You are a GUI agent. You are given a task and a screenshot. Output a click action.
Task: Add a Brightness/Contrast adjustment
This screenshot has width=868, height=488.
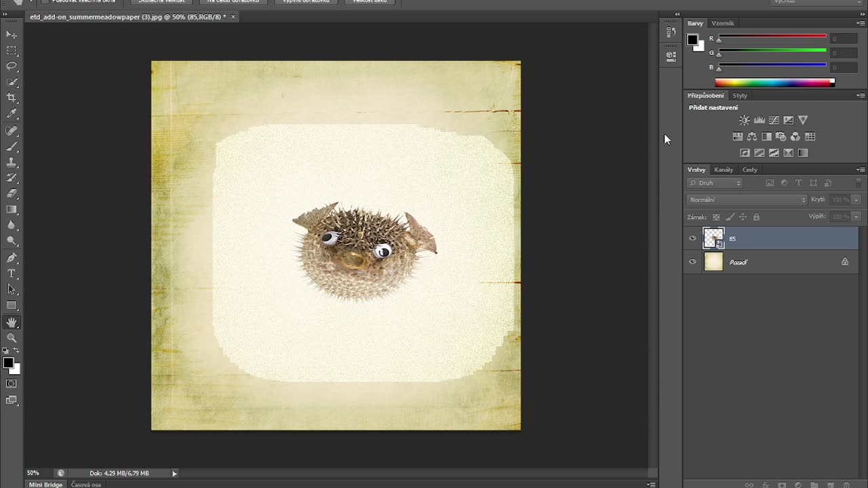click(x=745, y=120)
